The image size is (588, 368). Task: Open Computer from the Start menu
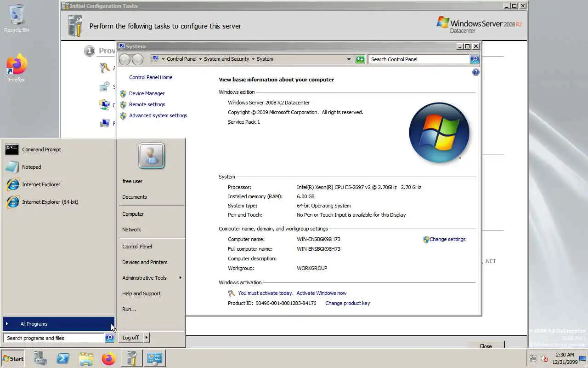[x=151, y=214]
